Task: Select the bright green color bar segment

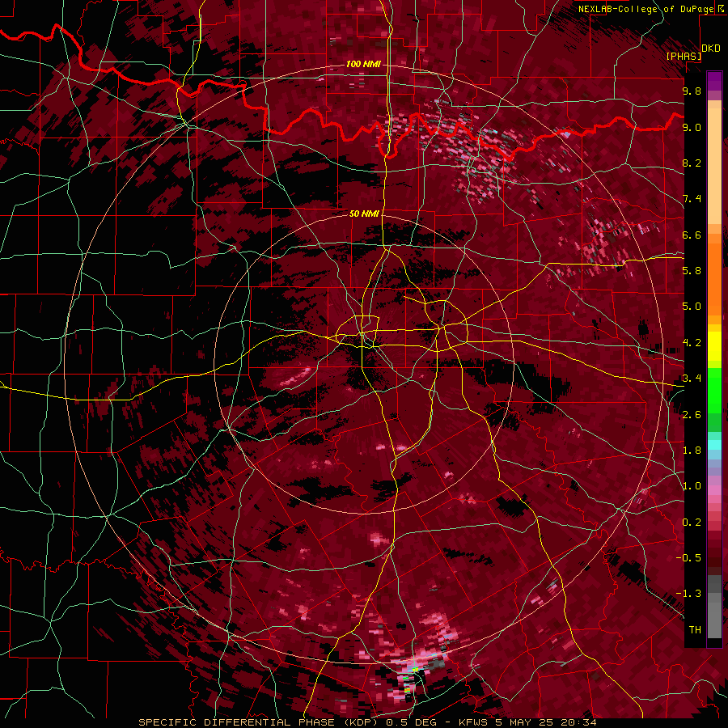Action: (714, 391)
